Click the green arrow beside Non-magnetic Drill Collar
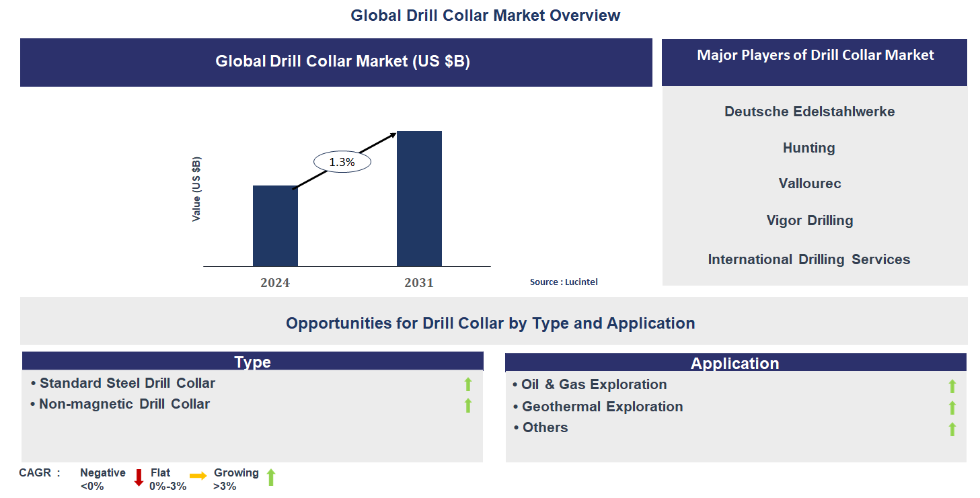Screen dimensions: 980x498 click(x=468, y=405)
